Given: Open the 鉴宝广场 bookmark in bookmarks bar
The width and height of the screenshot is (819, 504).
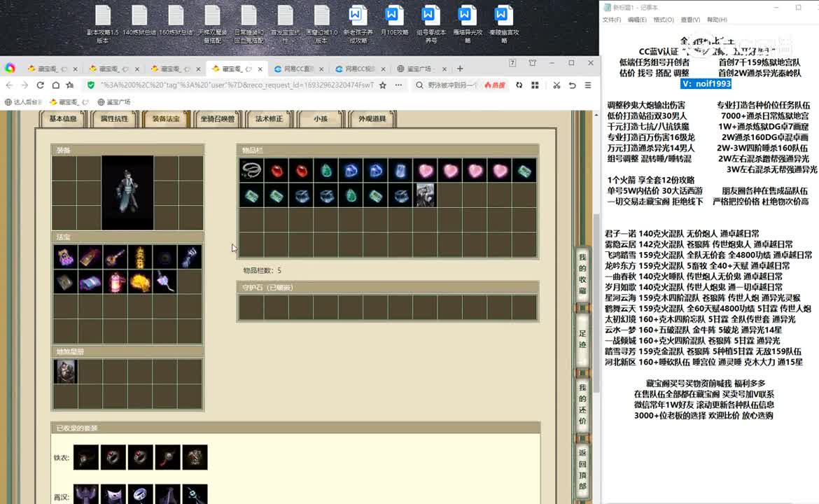Looking at the screenshot, I should point(114,101).
